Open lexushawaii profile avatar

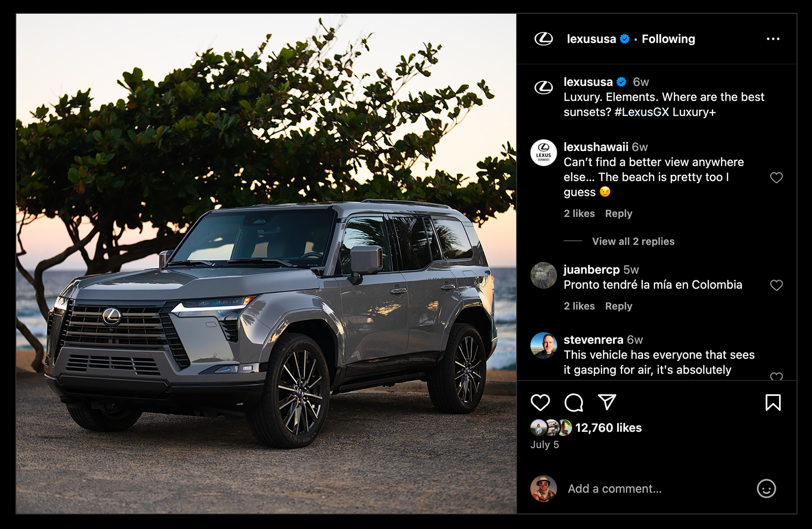click(x=543, y=153)
